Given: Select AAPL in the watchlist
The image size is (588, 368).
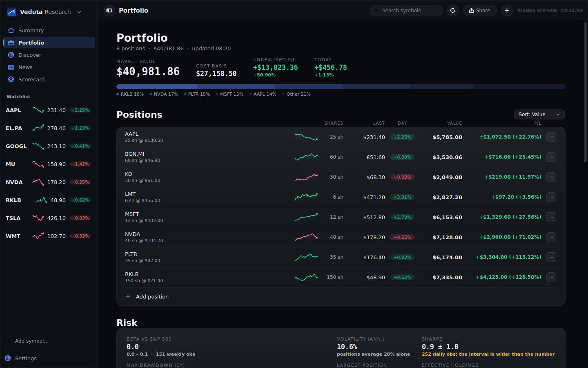Looking at the screenshot, I should (49, 110).
